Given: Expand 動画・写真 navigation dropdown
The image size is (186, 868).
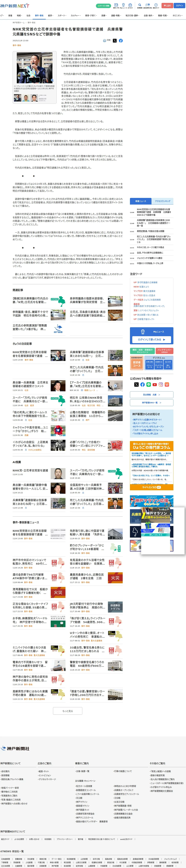Looking at the screenshot, I should 163,15.
